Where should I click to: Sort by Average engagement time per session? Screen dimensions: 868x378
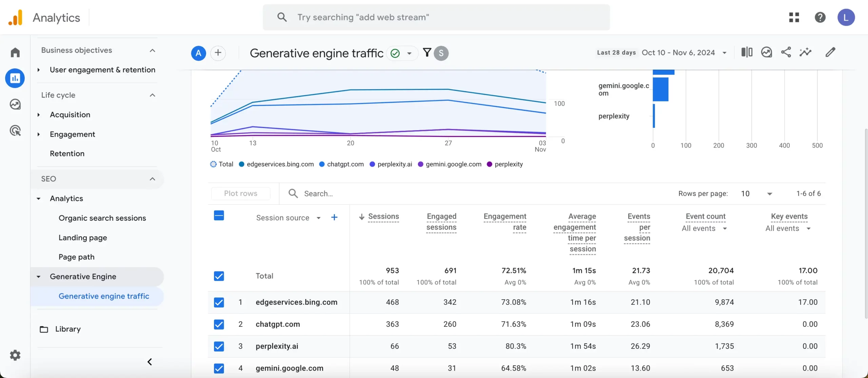pos(575,233)
